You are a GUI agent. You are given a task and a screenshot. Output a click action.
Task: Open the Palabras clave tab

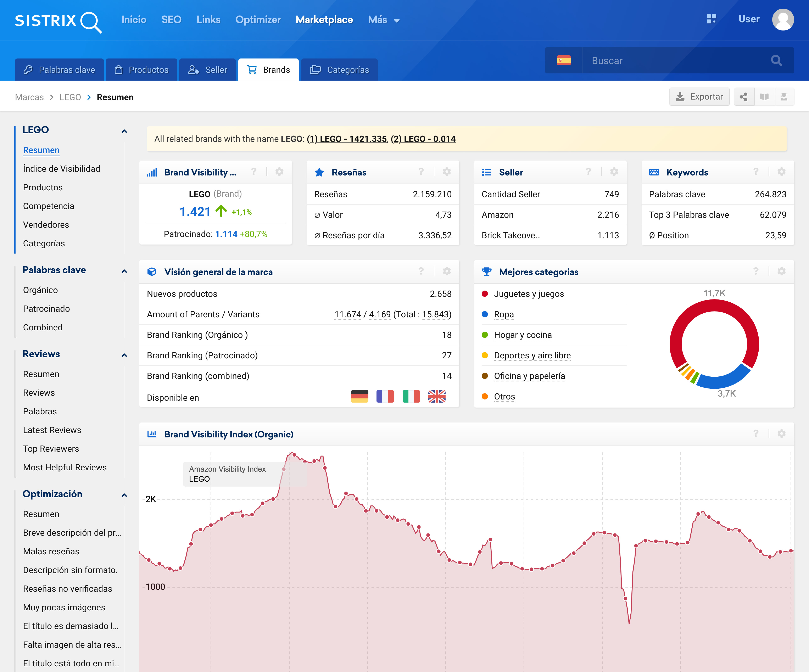pyautogui.click(x=59, y=70)
